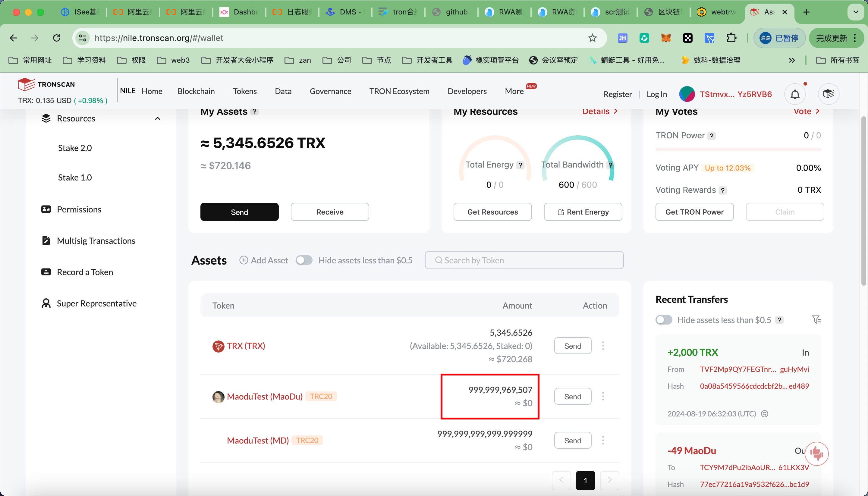Toggle Hide assets less than $0.5 in Assets

304,260
